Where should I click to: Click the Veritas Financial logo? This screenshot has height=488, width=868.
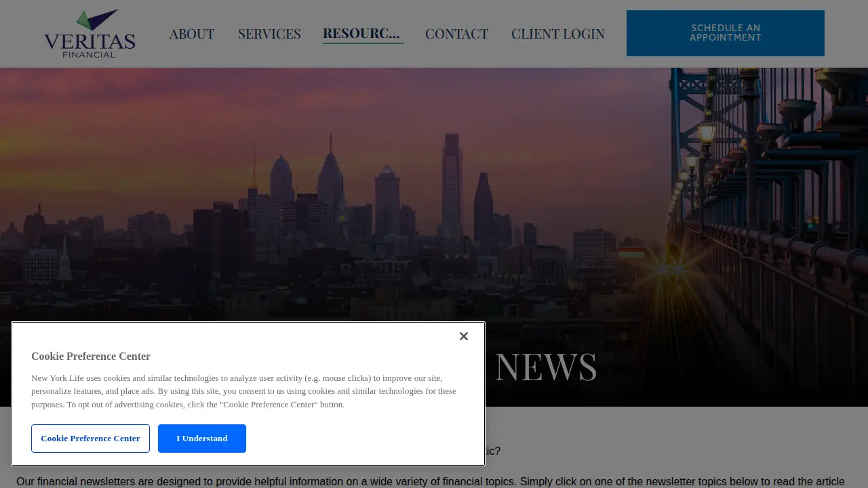coord(90,34)
